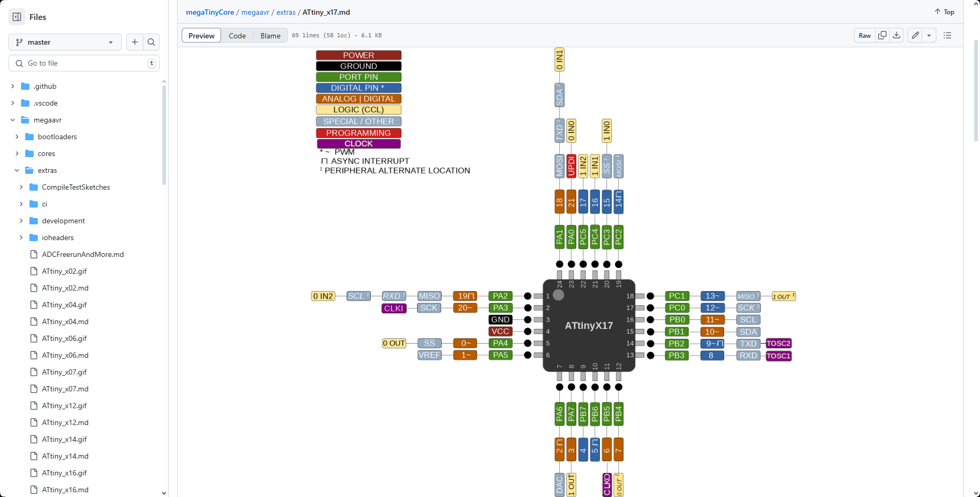Expand the development folder chevron
Image resolution: width=980 pixels, height=497 pixels.
[21, 221]
